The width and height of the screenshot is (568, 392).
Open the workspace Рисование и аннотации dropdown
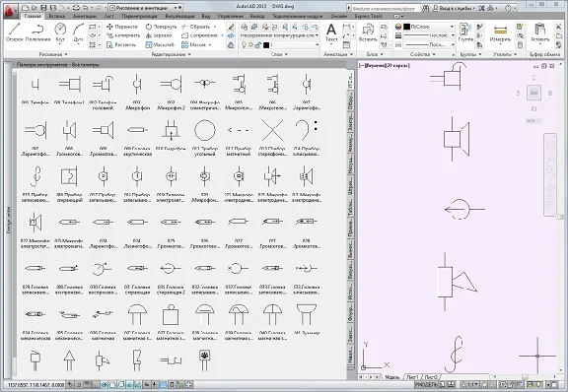click(146, 8)
